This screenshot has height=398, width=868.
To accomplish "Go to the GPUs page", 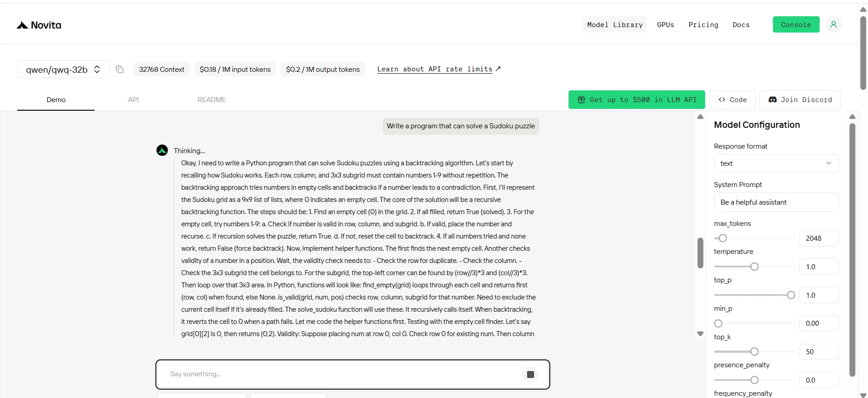I will tap(665, 24).
